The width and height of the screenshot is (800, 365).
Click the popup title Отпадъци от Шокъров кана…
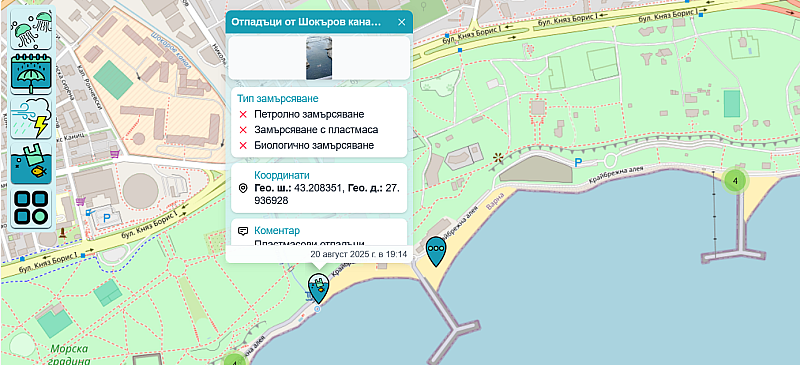pos(306,22)
